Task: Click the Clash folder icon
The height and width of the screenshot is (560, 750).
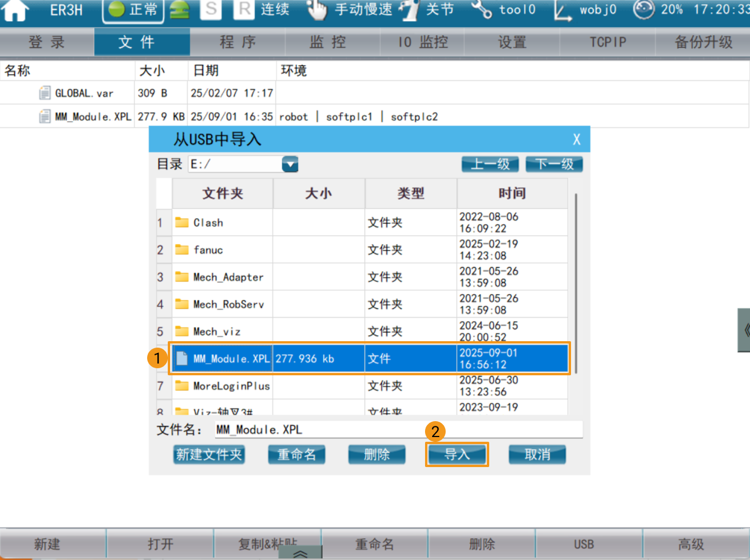Action: click(x=182, y=222)
